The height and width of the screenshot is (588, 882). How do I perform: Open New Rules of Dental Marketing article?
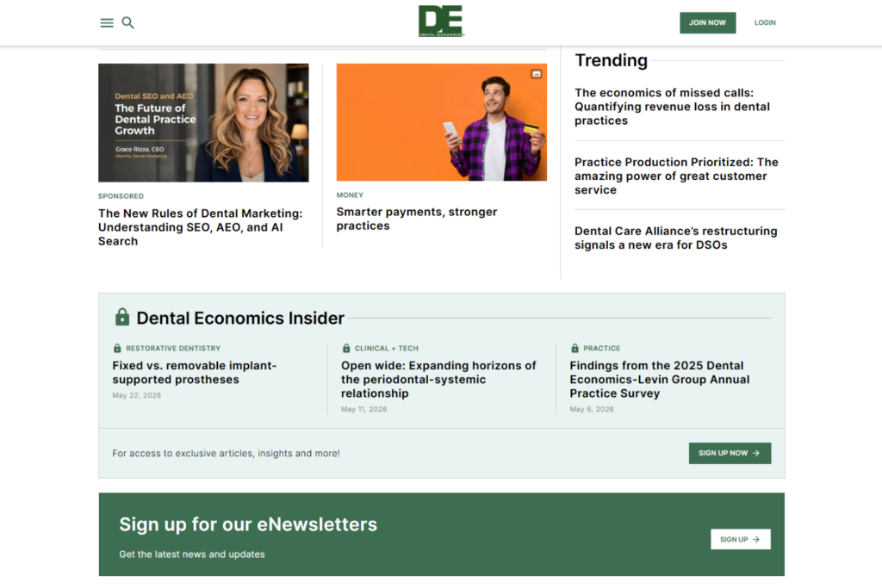pos(200,227)
